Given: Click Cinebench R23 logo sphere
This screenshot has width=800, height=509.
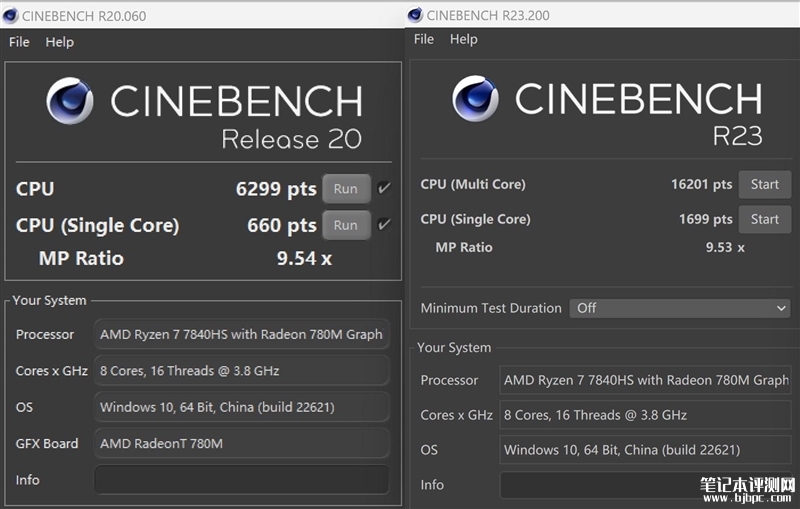Looking at the screenshot, I should tap(475, 98).
